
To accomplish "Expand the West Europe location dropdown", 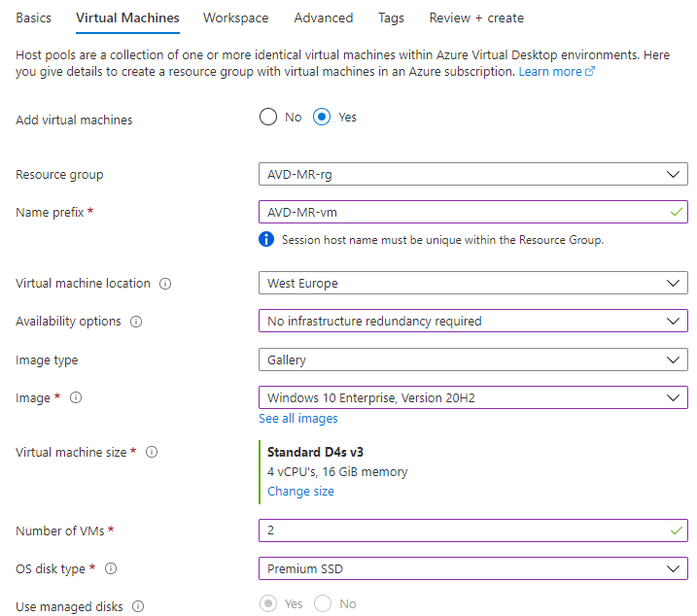I will point(473,283).
